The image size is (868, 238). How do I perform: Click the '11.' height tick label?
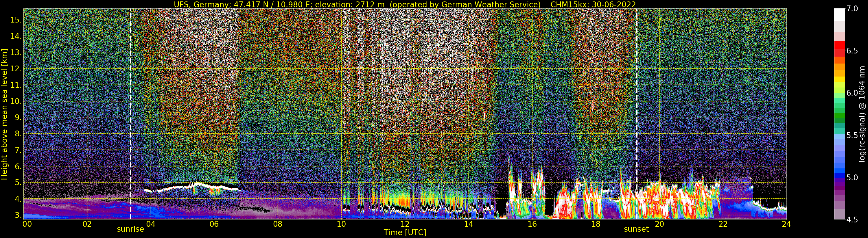point(16,85)
